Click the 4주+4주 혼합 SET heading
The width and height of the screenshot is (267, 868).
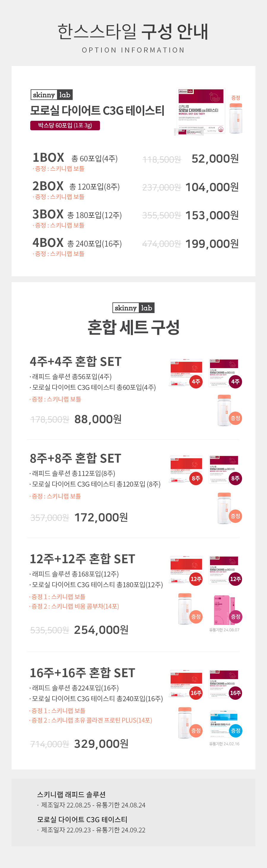click(76, 361)
